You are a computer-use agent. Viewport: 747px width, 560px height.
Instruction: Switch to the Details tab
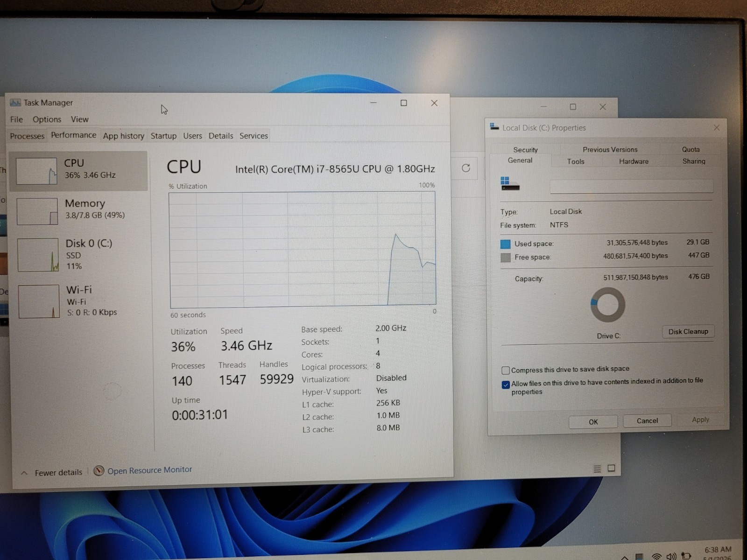point(221,136)
